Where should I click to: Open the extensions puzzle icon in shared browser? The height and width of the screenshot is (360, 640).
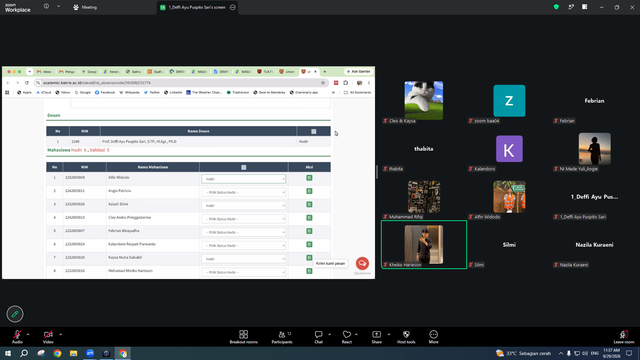pyautogui.click(x=346, y=82)
